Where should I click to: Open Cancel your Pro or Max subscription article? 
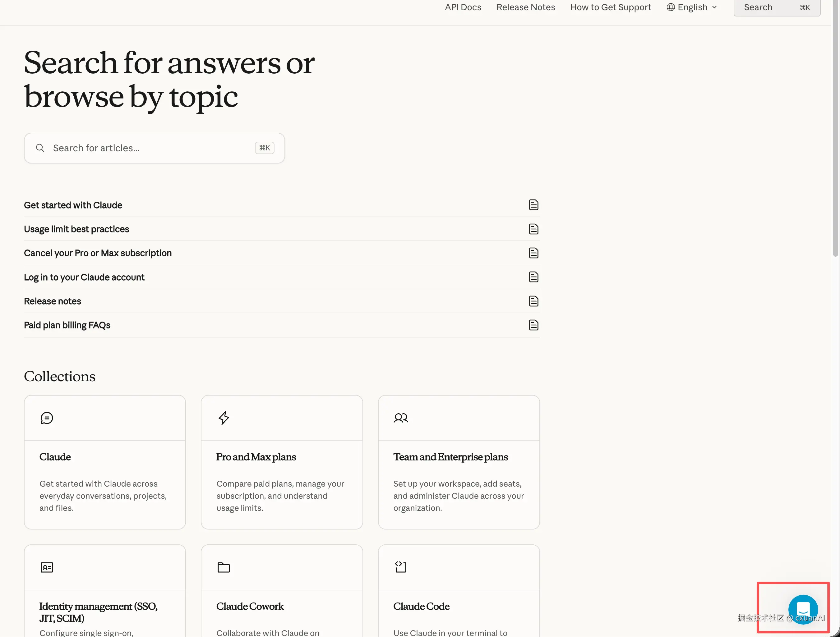pyautogui.click(x=282, y=253)
